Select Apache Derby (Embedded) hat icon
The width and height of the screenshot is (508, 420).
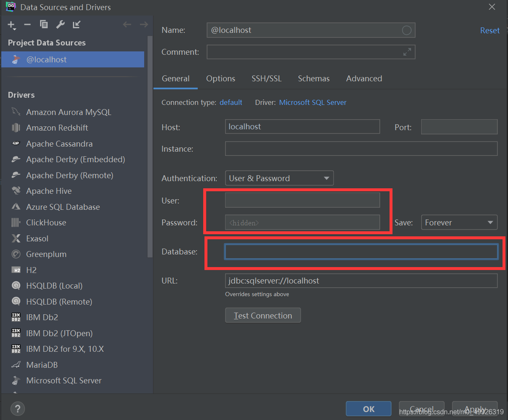click(16, 159)
